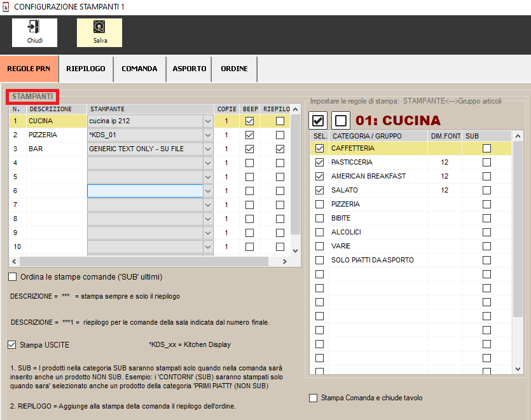This screenshot has height=420, width=531.
Task: Click the Salva save icon
Action: pos(100,27)
